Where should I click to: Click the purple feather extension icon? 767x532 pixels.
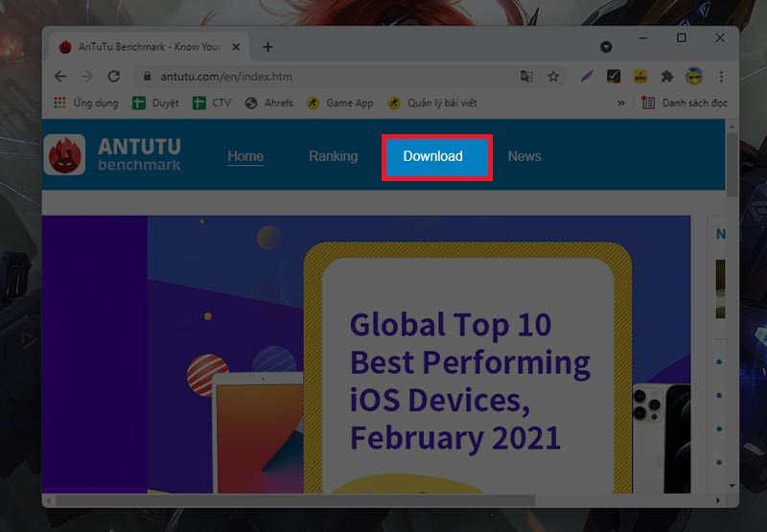[x=587, y=77]
